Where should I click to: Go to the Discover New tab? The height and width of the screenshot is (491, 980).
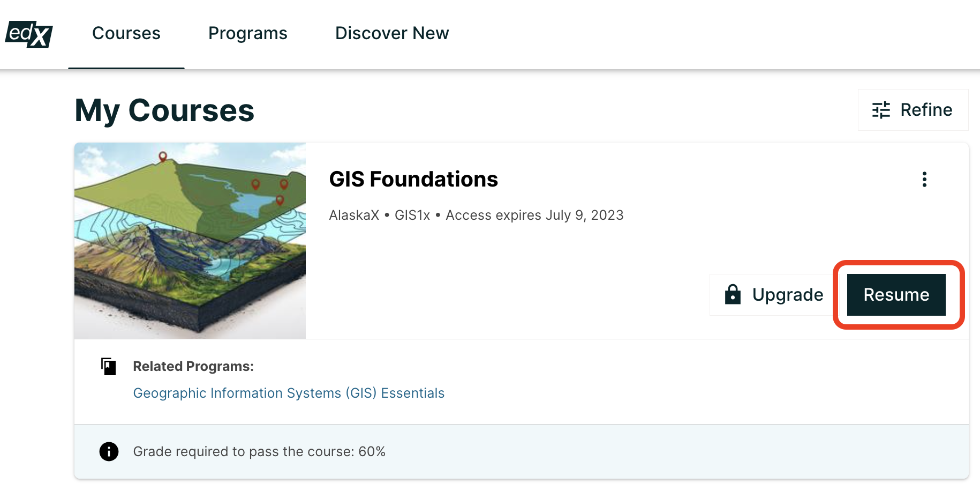pos(392,34)
